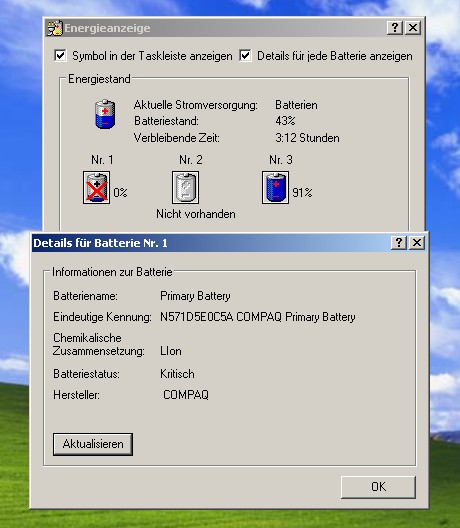This screenshot has height=528, width=460.
Task: Click the 'LIon' chemistry value
Action: pyautogui.click(x=171, y=351)
